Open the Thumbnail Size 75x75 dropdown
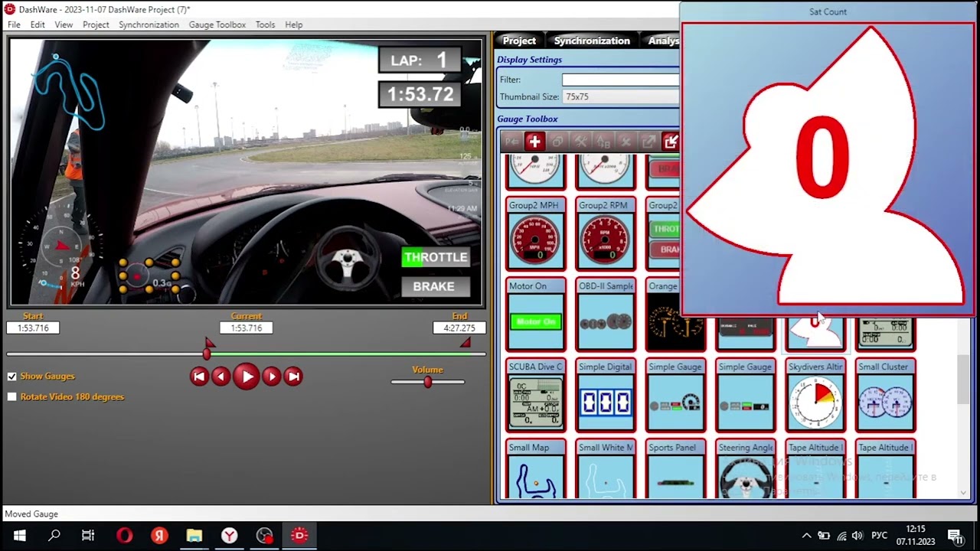The height and width of the screenshot is (551, 980). (x=621, y=96)
